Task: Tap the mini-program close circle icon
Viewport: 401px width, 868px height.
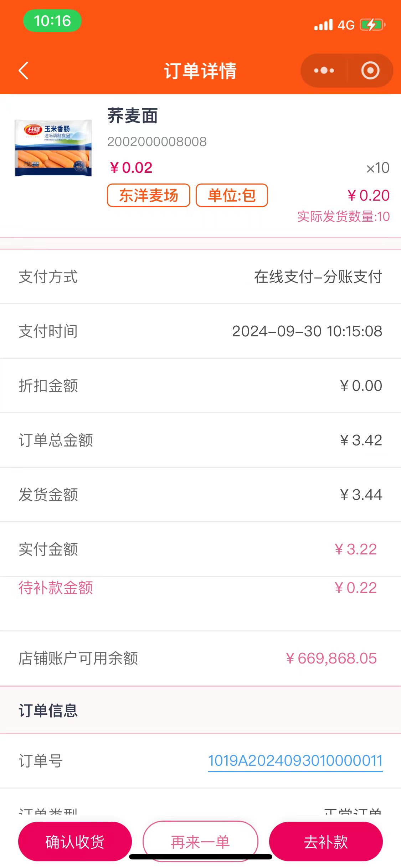Action: (370, 71)
